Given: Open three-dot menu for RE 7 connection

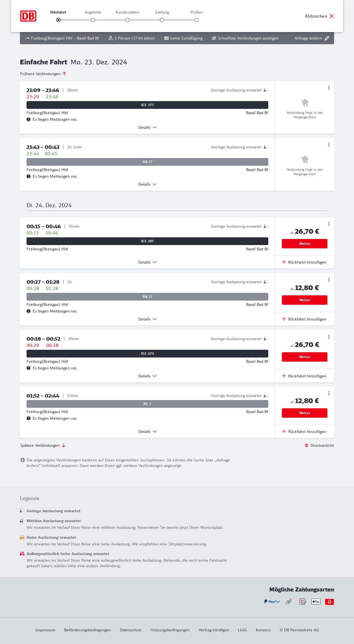Looking at the screenshot, I should coord(329,393).
